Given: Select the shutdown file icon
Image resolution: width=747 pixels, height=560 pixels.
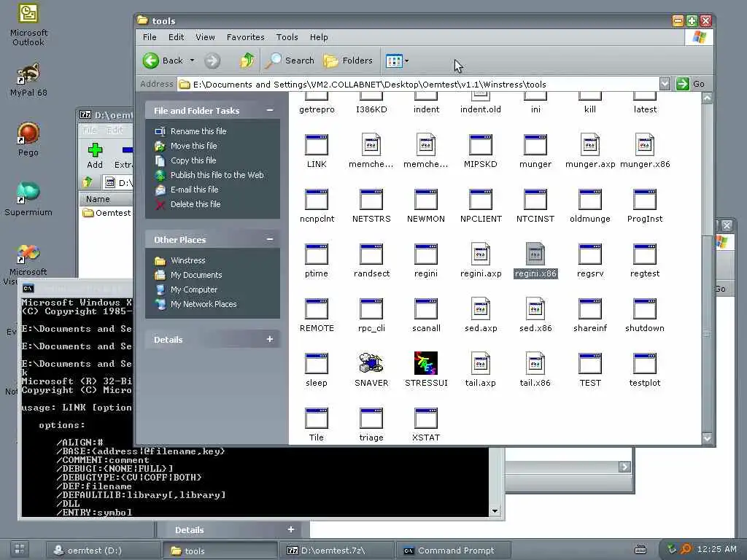Looking at the screenshot, I should [x=645, y=309].
